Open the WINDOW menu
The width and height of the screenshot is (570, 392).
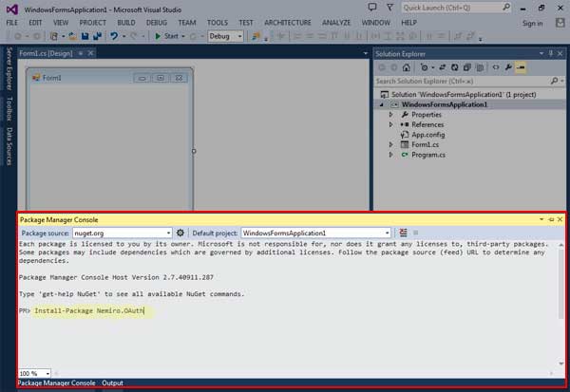[x=376, y=23]
